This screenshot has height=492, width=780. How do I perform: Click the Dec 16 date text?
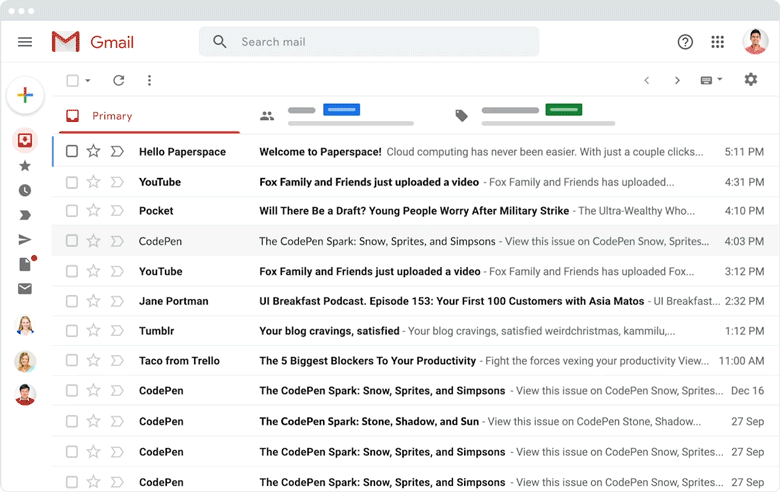(x=747, y=391)
